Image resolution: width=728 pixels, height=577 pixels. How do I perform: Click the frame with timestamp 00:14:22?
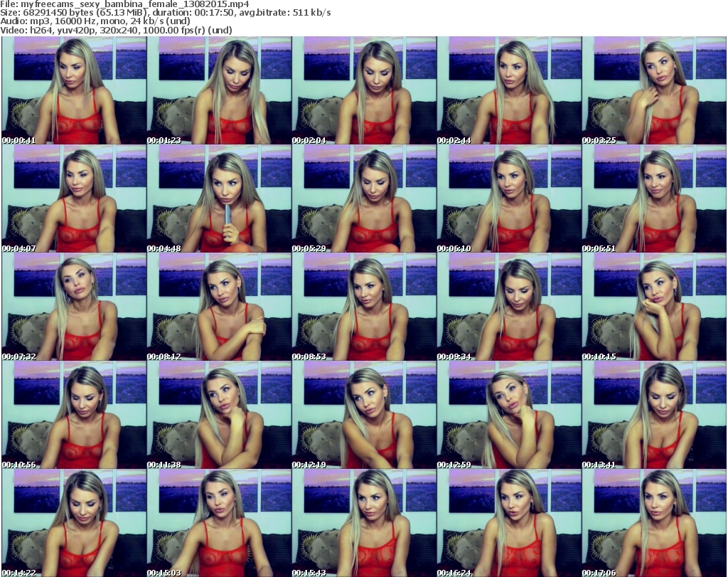(74, 523)
